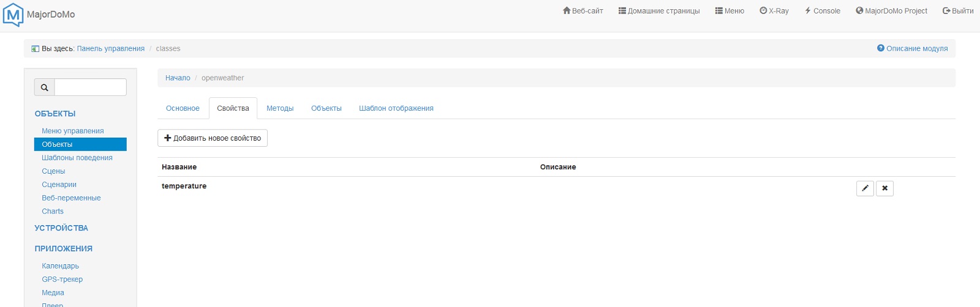
Task: Click the search magnifier icon in sidebar
Action: pos(44,87)
